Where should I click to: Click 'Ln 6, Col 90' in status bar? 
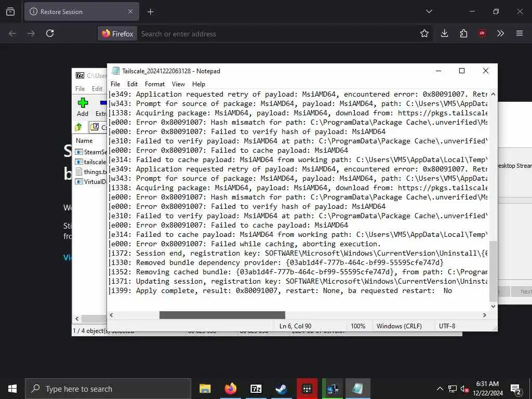(x=295, y=326)
